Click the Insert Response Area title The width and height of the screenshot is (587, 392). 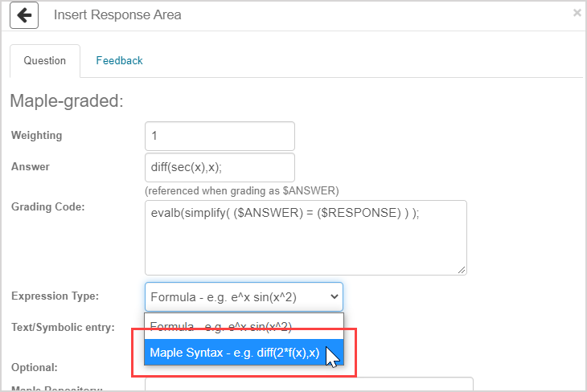pos(117,15)
